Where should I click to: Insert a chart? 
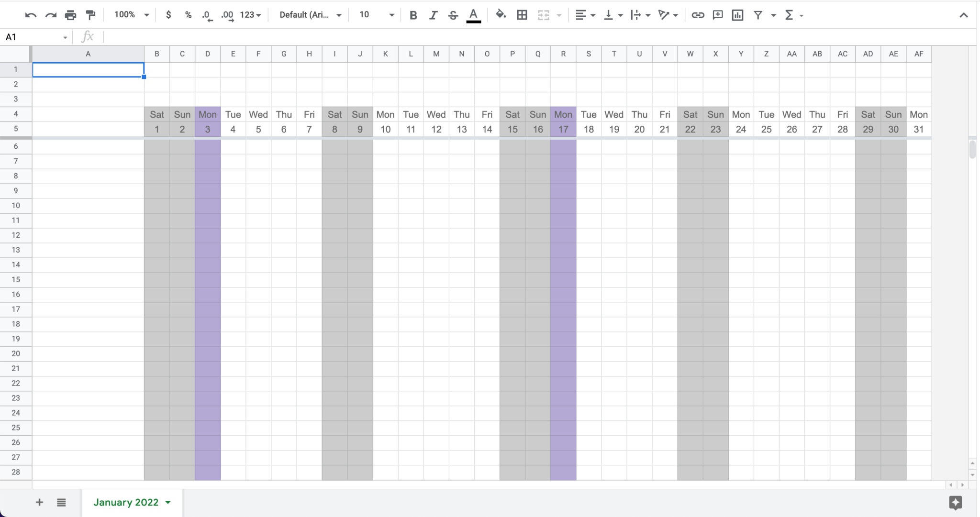tap(736, 15)
